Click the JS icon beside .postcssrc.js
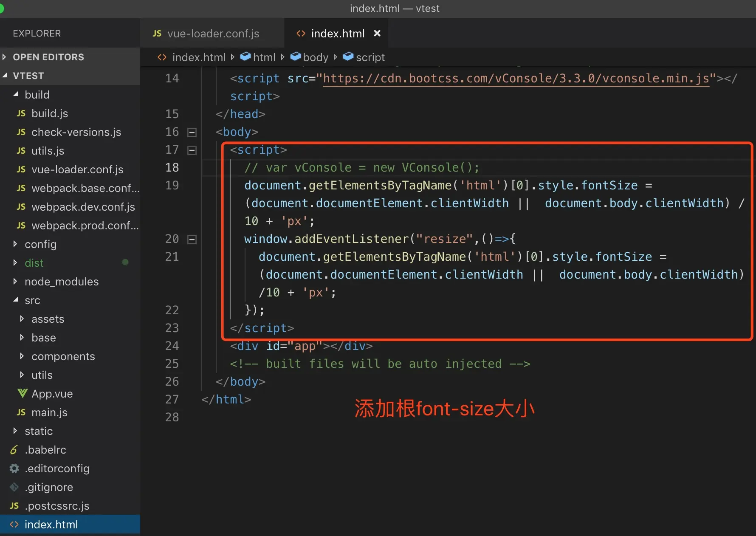The width and height of the screenshot is (756, 536). coord(14,506)
